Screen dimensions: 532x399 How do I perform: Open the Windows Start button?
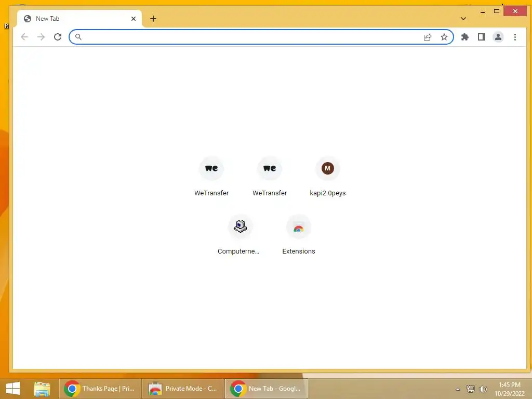point(13,389)
